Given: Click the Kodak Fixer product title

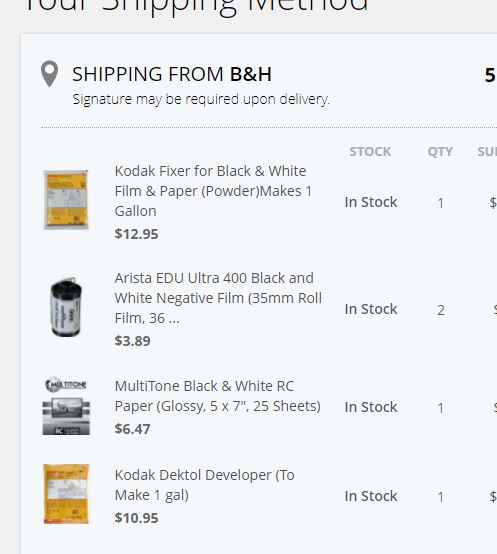Looking at the screenshot, I should pyautogui.click(x=213, y=191).
